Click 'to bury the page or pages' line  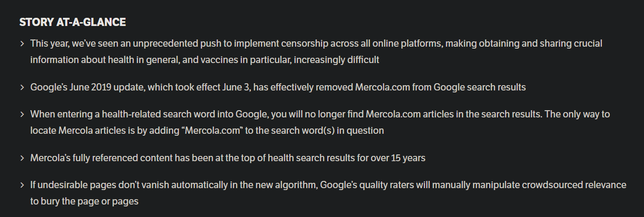coord(84,201)
